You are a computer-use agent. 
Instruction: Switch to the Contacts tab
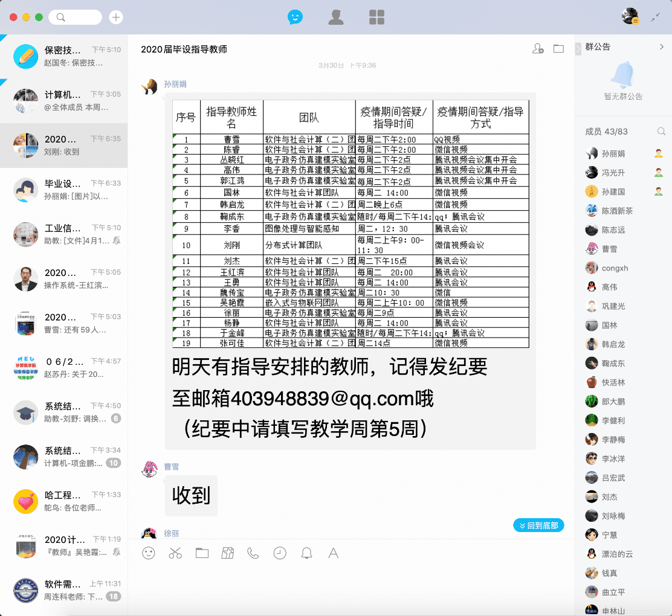[x=336, y=18]
